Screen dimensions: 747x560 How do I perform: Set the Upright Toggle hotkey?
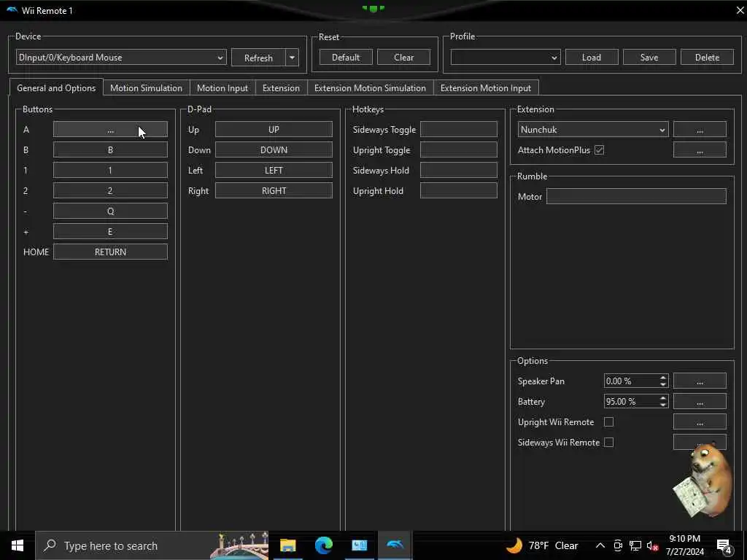(x=459, y=150)
